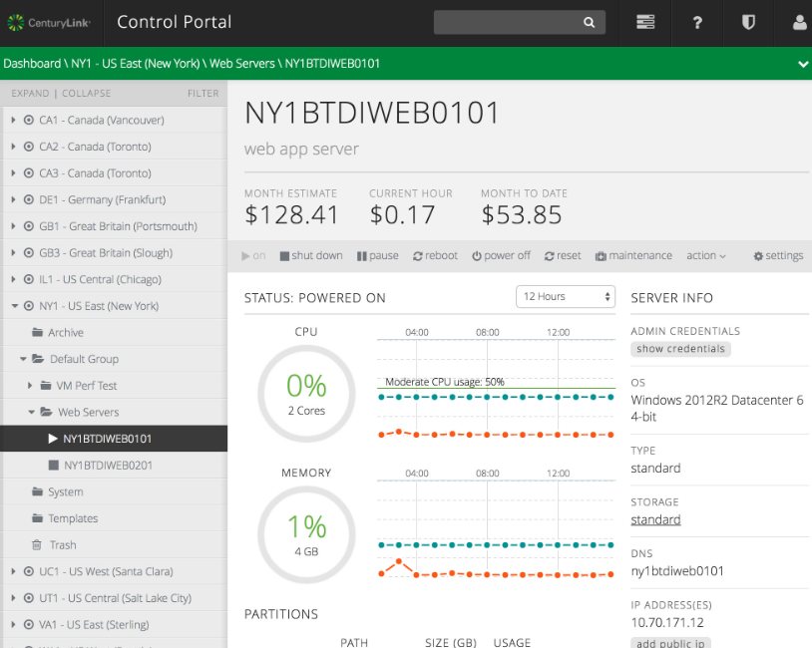Click the Web Servers open folder icon

(x=47, y=412)
